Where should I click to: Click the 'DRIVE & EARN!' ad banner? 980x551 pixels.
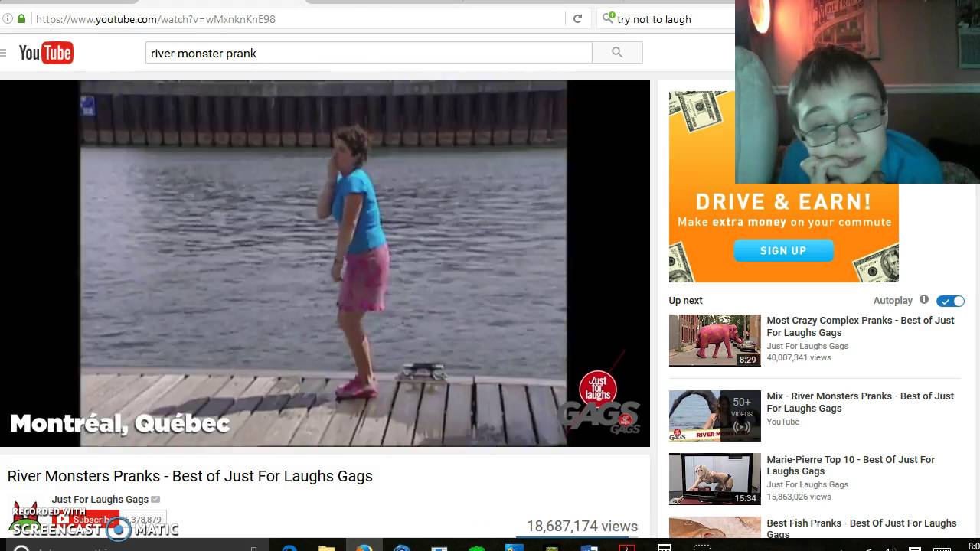pyautogui.click(x=783, y=203)
